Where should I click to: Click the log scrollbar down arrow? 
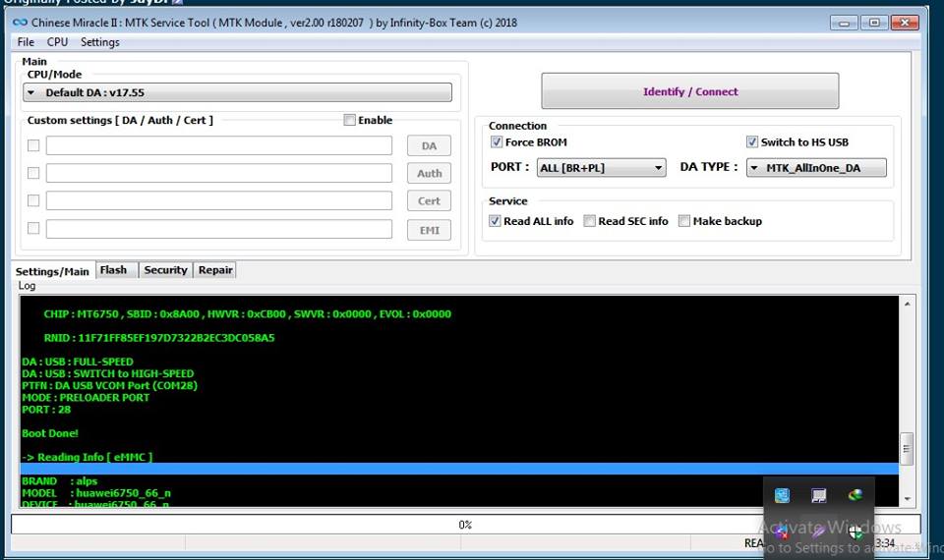[x=907, y=499]
